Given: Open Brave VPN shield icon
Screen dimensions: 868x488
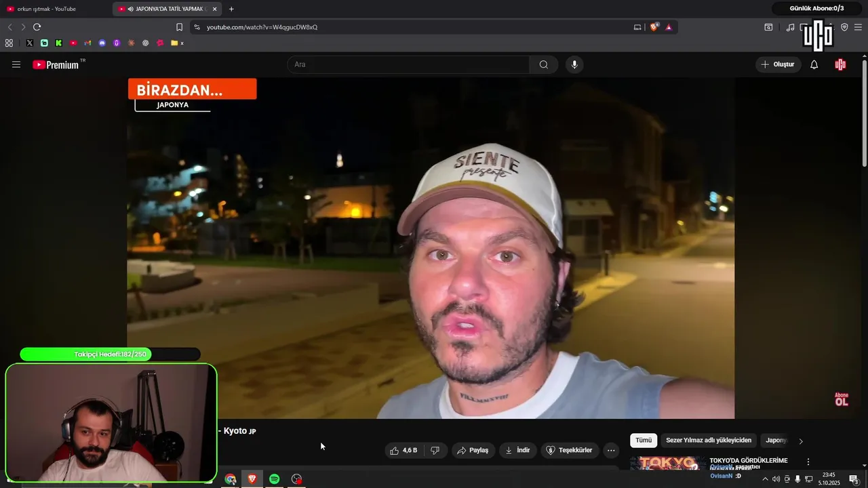Looking at the screenshot, I should pos(844,27).
